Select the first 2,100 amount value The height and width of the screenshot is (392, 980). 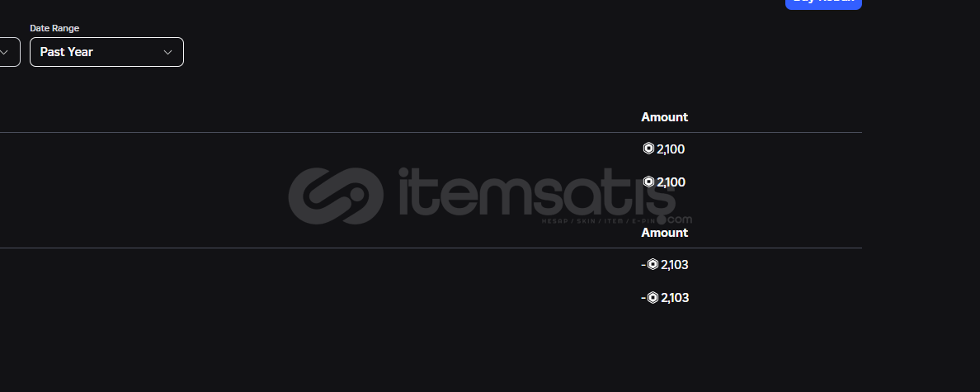pyautogui.click(x=671, y=149)
